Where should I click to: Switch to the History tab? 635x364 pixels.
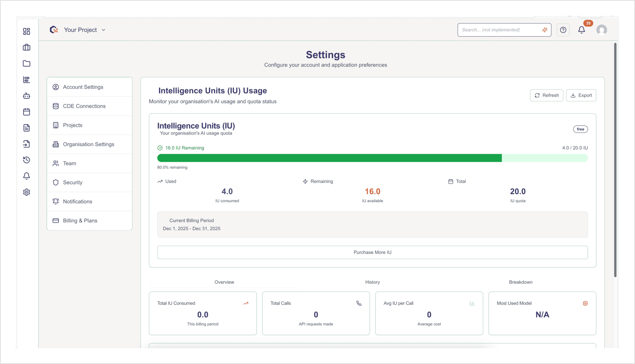tap(372, 282)
